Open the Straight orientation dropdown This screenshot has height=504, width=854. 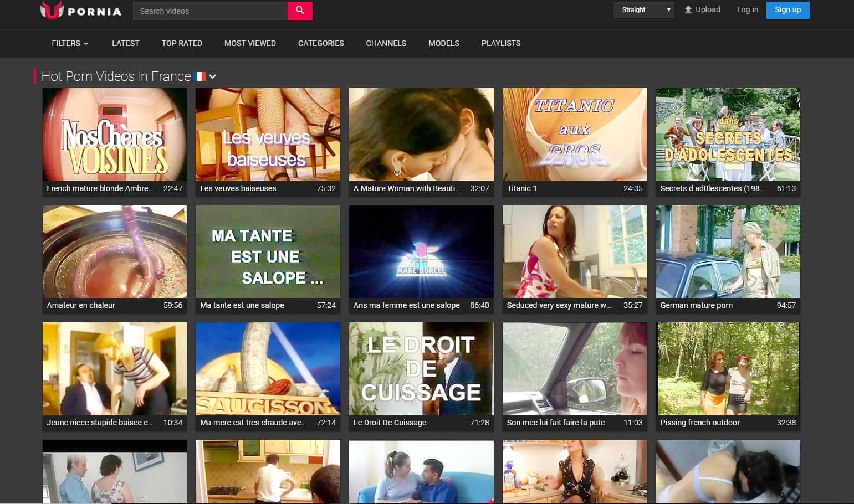(x=643, y=10)
